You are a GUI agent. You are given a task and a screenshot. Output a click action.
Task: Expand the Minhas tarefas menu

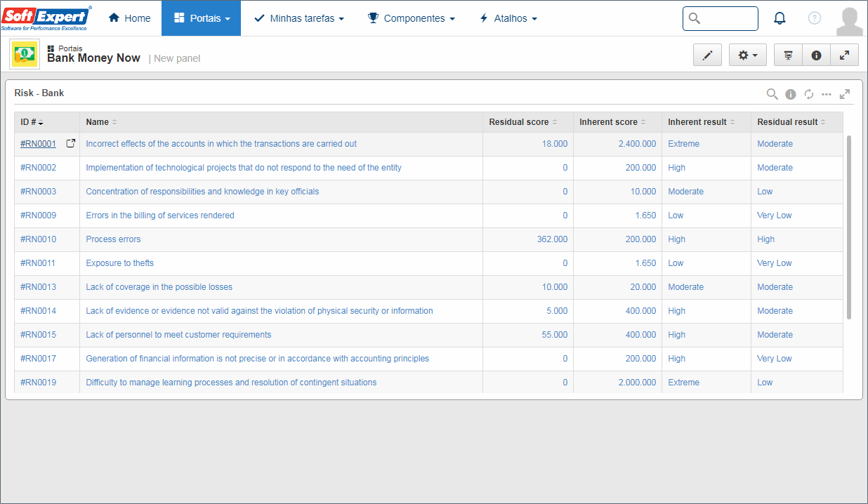299,18
